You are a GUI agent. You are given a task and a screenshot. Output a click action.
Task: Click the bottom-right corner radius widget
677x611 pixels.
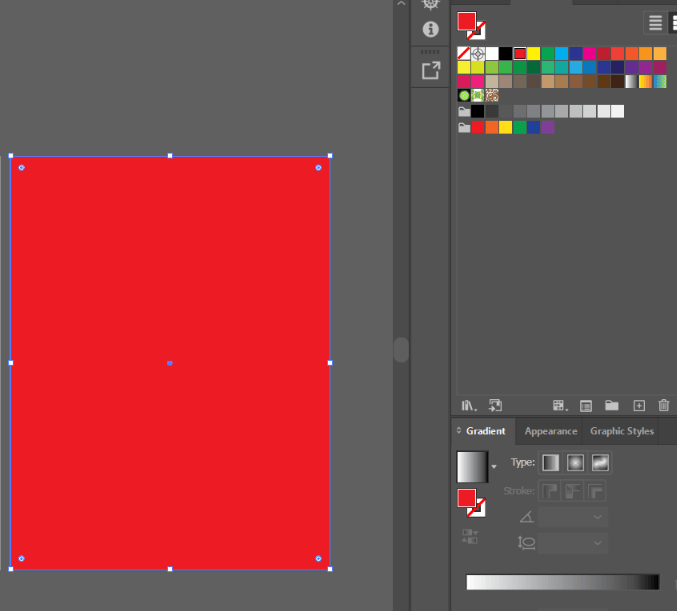[318, 558]
